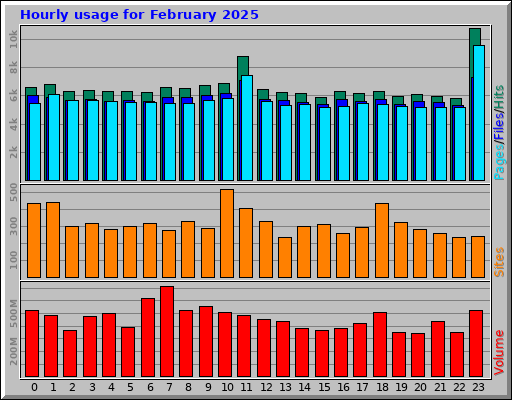Click the cyan Pages bar at hour 16
Viewport: 512px width, 400px height.
coord(344,143)
